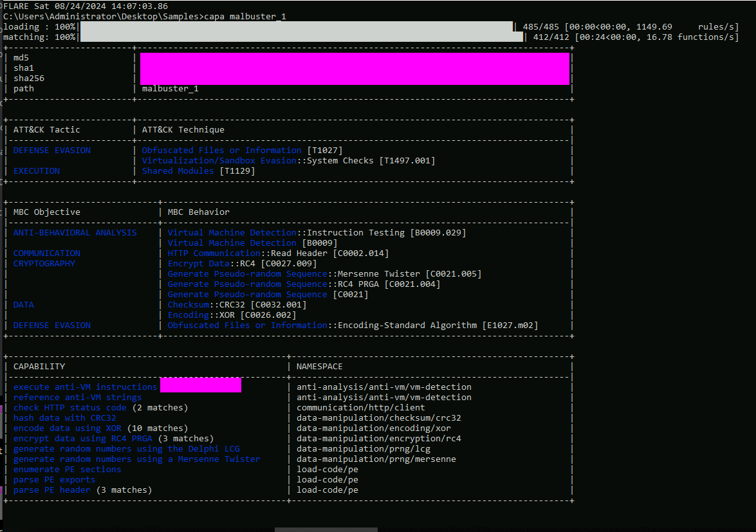Click Encoding-Standard Algorithm E1027.m02 row
The height and width of the screenshot is (532, 756).
pyautogui.click(x=353, y=326)
